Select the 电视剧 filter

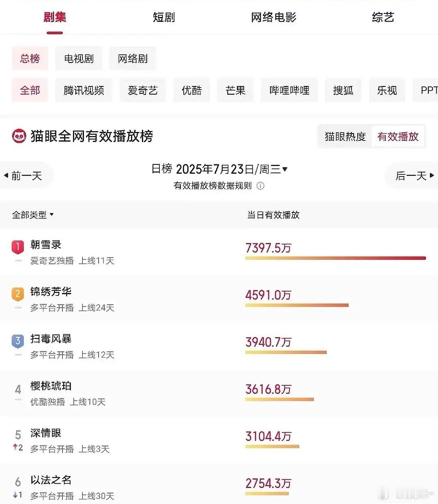tap(79, 59)
